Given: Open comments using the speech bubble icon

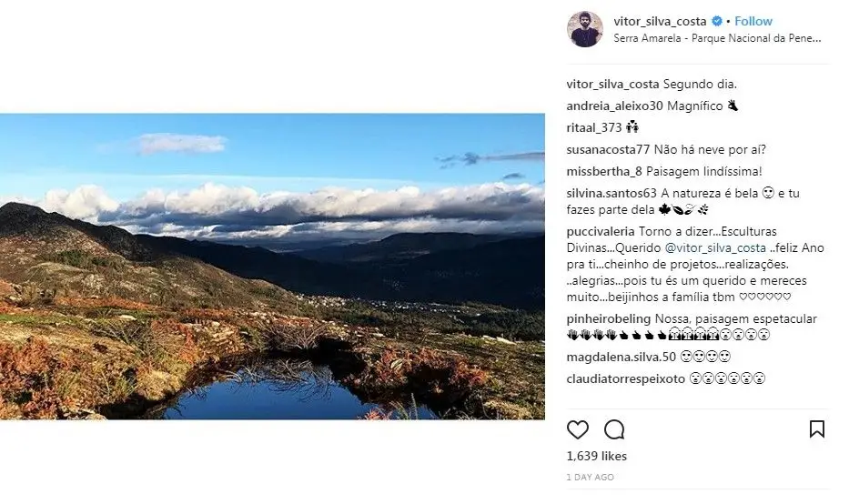Looking at the screenshot, I should [x=614, y=429].
